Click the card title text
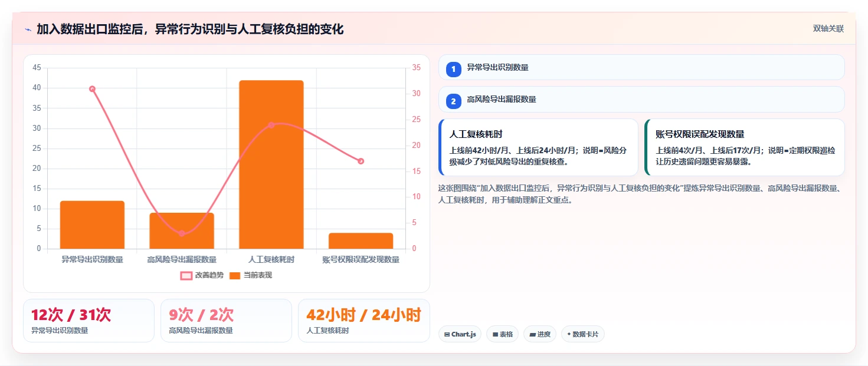This screenshot has height=366, width=868. [190, 29]
